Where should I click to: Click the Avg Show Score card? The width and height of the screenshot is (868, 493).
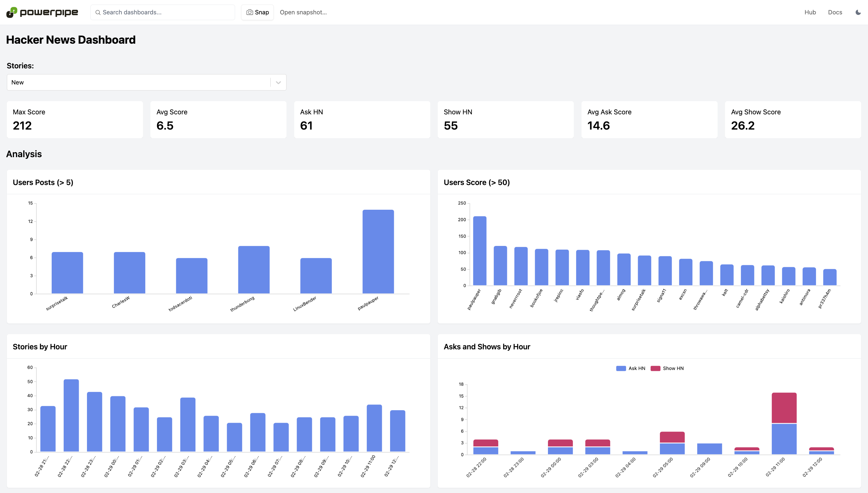pyautogui.click(x=793, y=119)
